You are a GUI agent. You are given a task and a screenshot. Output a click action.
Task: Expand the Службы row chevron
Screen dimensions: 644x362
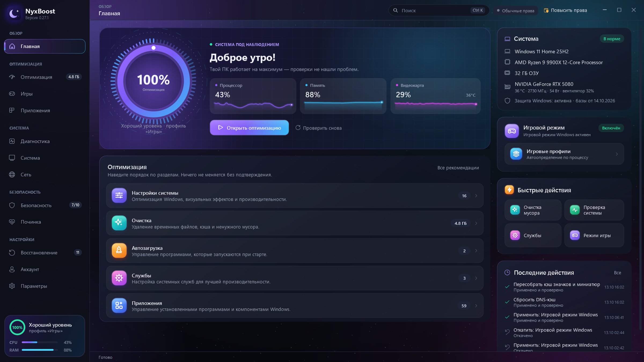(476, 278)
